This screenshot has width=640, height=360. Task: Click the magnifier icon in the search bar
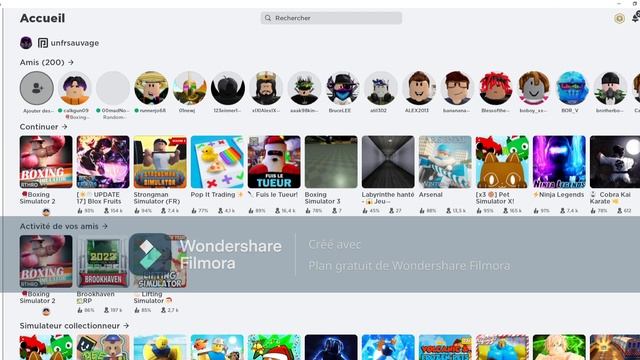(x=268, y=18)
